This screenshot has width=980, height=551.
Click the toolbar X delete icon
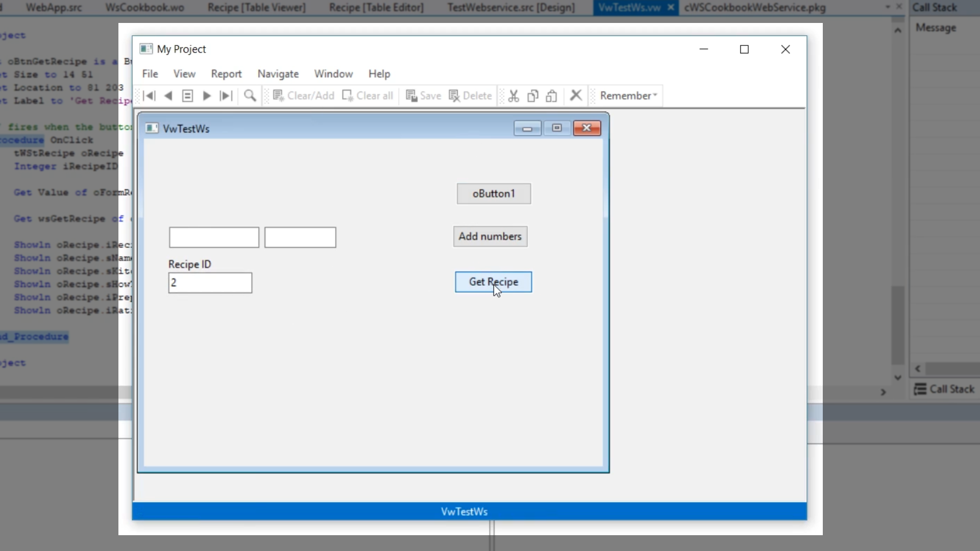pyautogui.click(x=576, y=95)
